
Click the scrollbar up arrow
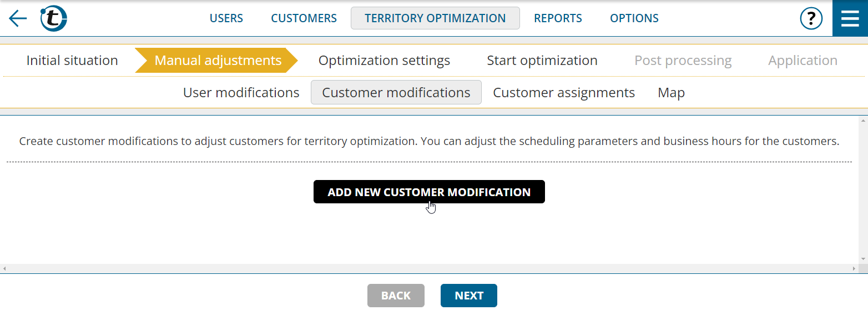[x=863, y=120]
